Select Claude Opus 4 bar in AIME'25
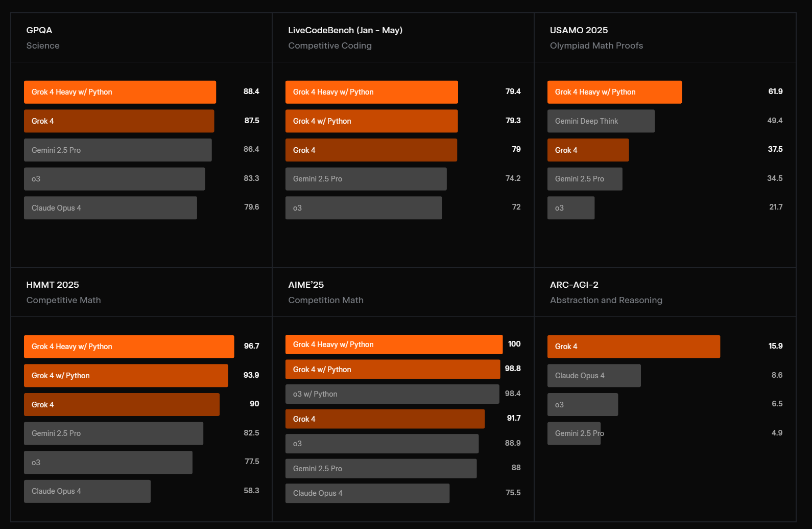The width and height of the screenshot is (812, 529). click(x=368, y=493)
